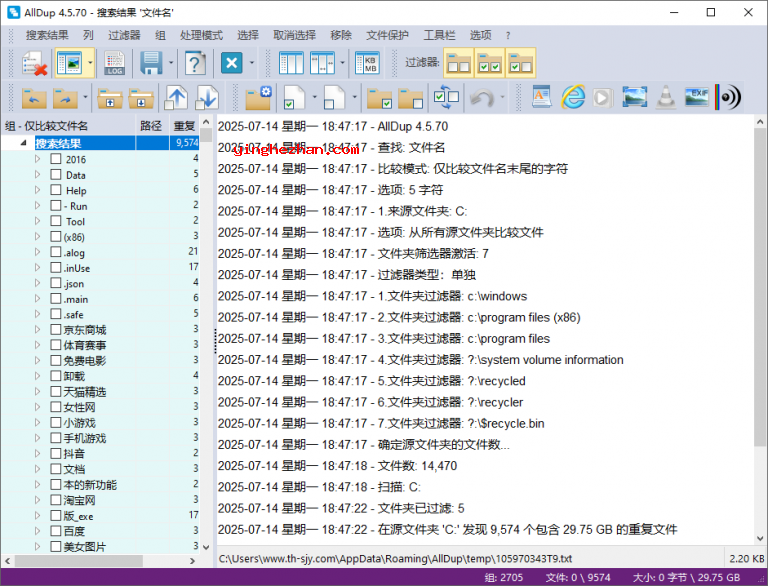
Task: Open the 处理模式 menu
Action: pyautogui.click(x=201, y=35)
